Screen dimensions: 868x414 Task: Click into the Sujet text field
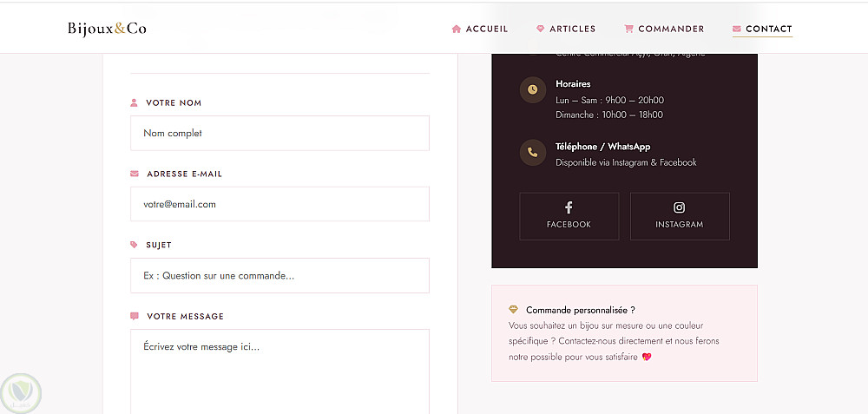point(279,276)
